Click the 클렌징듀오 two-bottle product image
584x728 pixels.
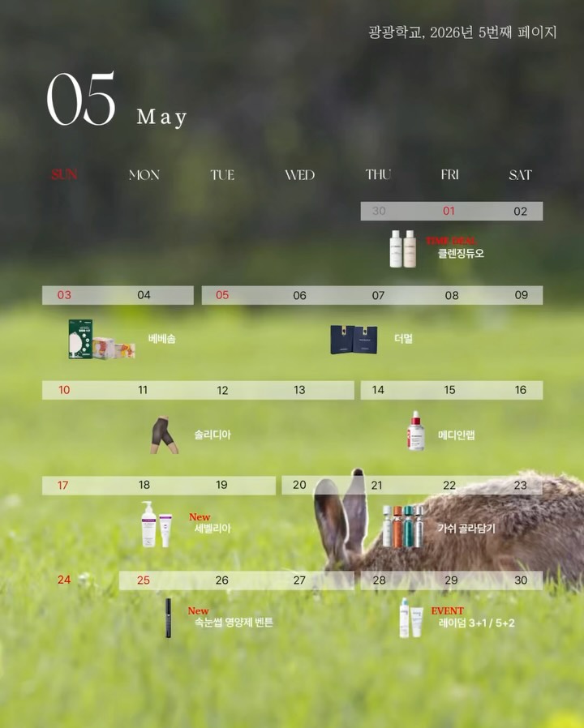click(x=402, y=249)
